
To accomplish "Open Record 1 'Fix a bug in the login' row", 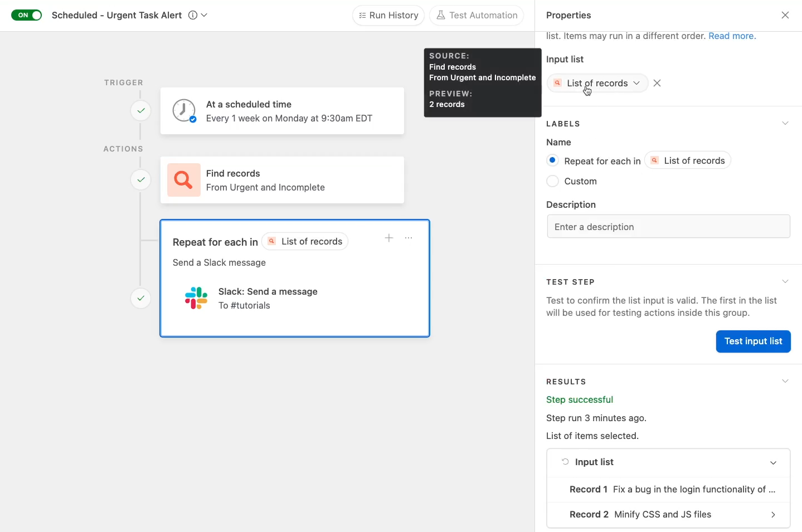I will [668, 489].
